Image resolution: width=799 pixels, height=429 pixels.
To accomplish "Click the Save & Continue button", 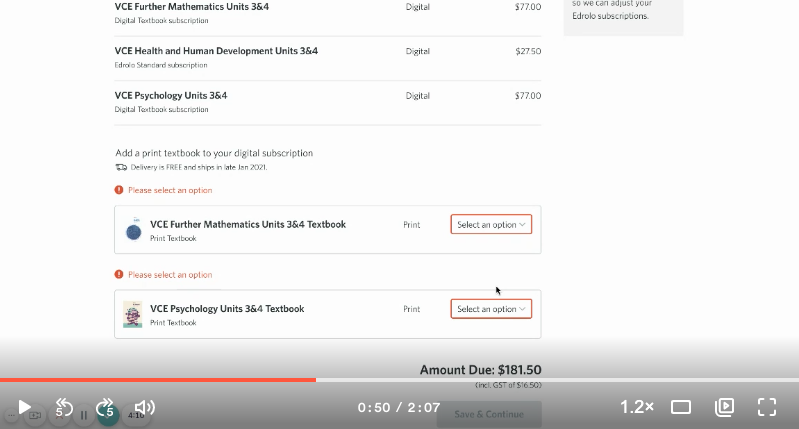I will click(489, 414).
